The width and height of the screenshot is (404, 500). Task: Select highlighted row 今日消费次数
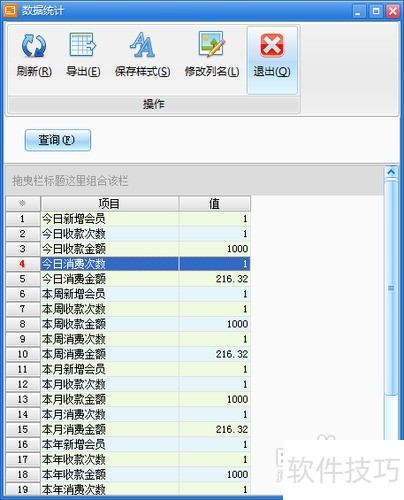[x=128, y=264]
